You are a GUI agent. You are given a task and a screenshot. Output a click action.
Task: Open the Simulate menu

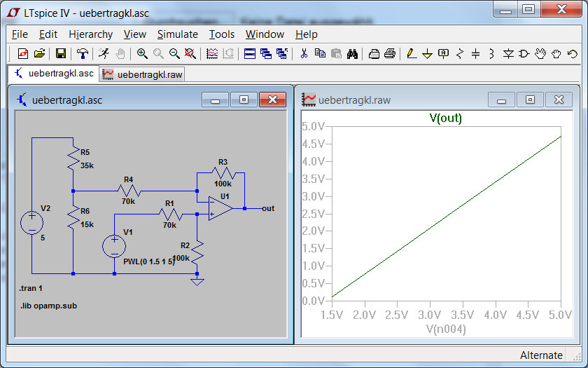pyautogui.click(x=177, y=34)
